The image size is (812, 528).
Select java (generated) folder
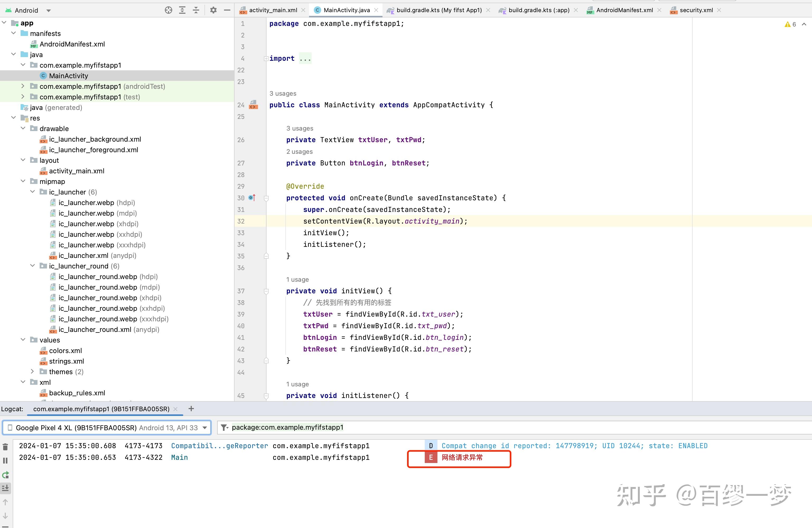click(52, 108)
